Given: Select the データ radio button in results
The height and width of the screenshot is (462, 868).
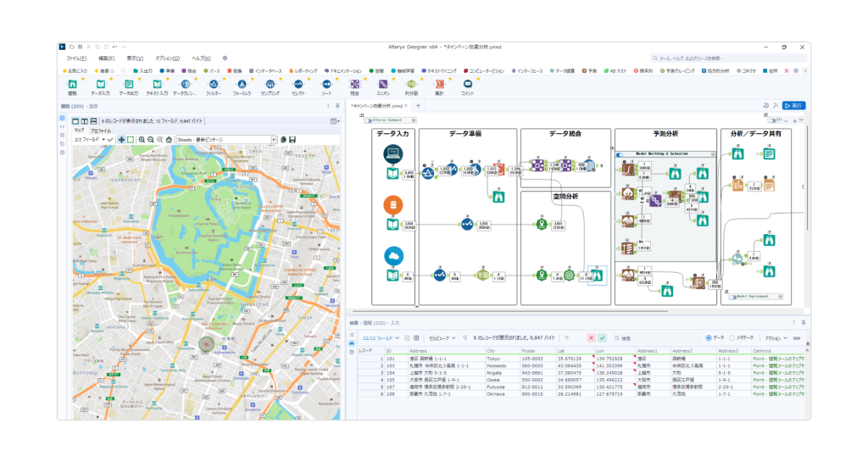Looking at the screenshot, I should (709, 337).
